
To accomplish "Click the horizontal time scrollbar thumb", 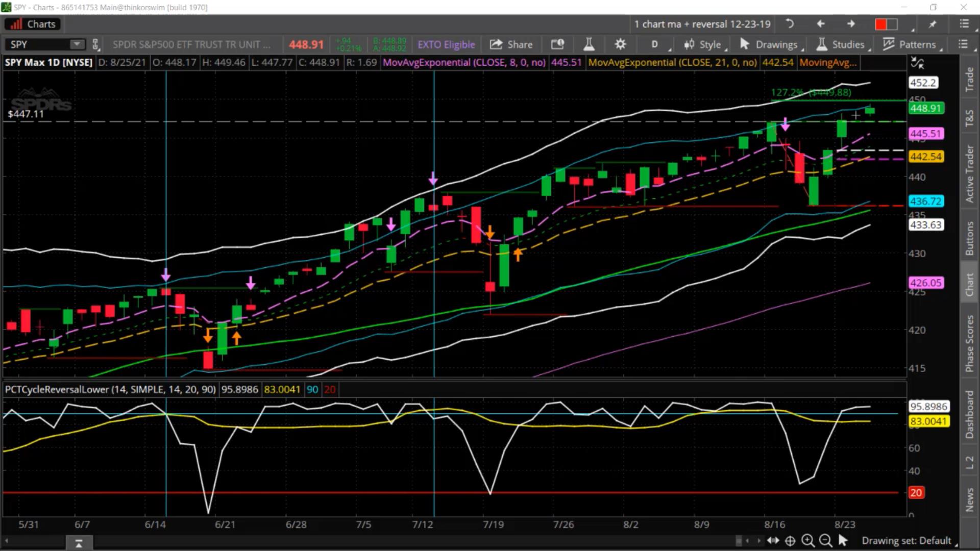I will (739, 540).
